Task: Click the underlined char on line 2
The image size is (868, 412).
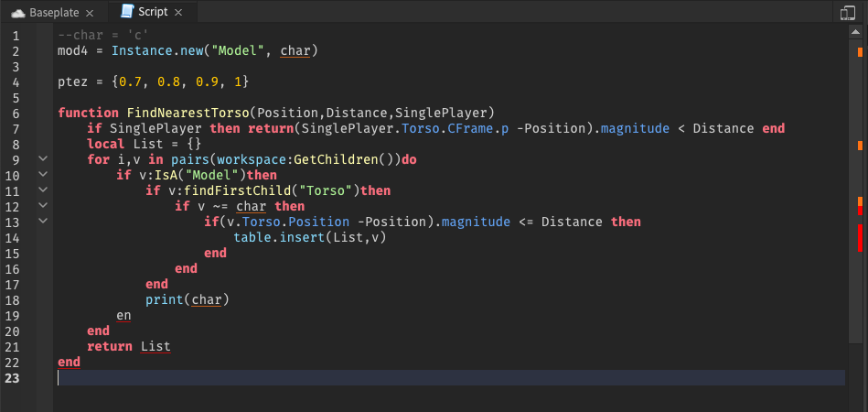Action: (x=295, y=51)
